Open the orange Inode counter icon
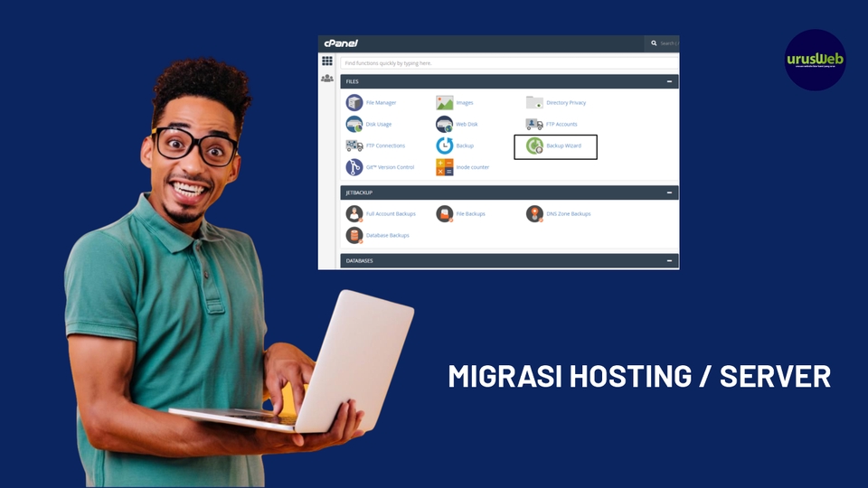868x488 pixels. click(445, 167)
